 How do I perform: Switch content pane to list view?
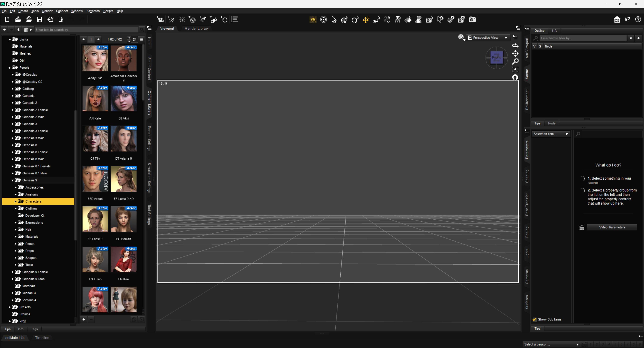142,39
